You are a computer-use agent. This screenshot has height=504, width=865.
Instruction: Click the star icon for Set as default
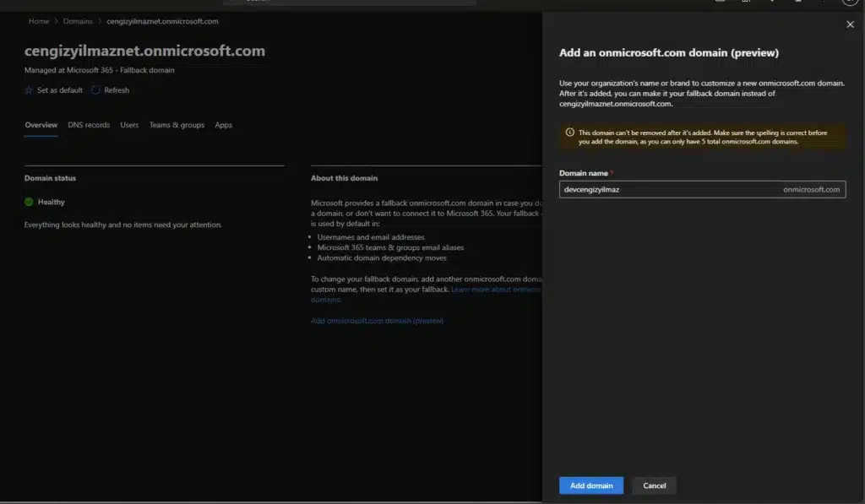click(30, 90)
